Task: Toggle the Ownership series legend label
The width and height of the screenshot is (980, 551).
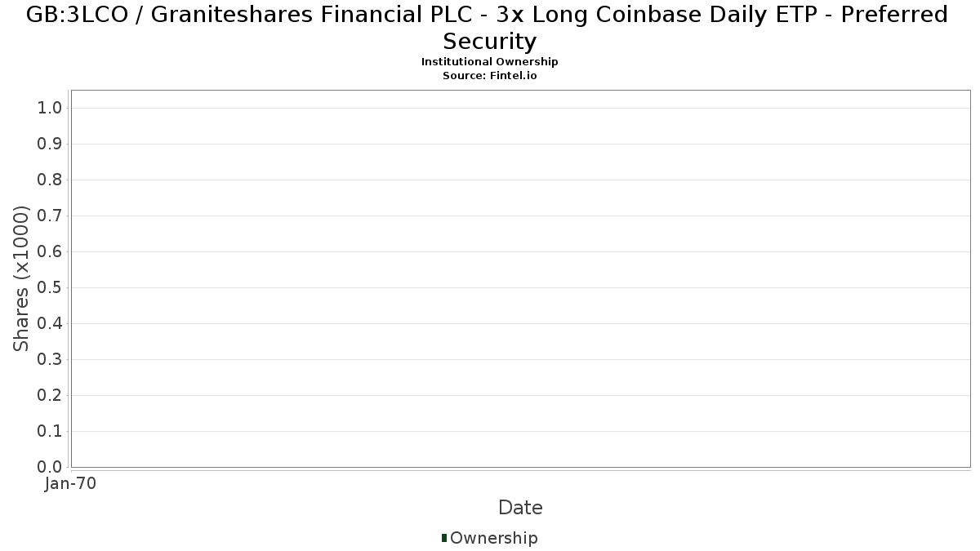Action: [493, 538]
